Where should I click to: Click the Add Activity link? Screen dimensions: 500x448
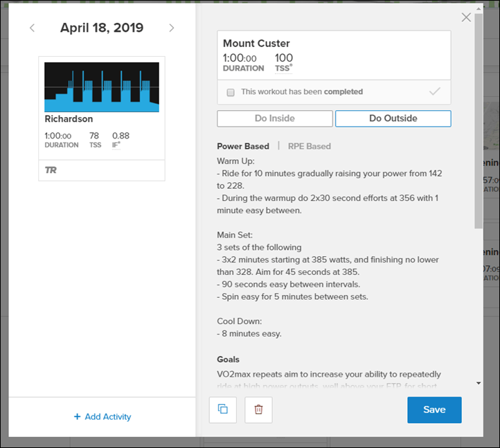(102, 417)
